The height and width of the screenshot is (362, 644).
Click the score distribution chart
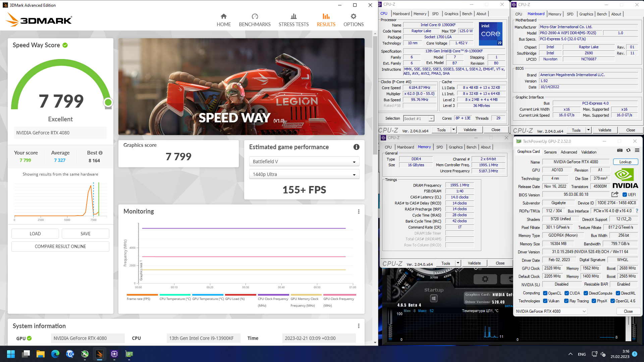pos(60,201)
